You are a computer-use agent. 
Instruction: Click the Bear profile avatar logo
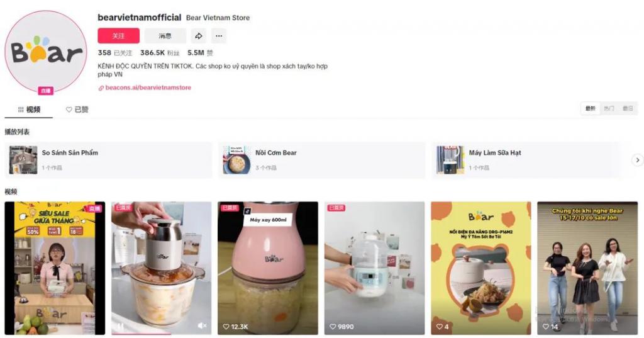coord(45,52)
